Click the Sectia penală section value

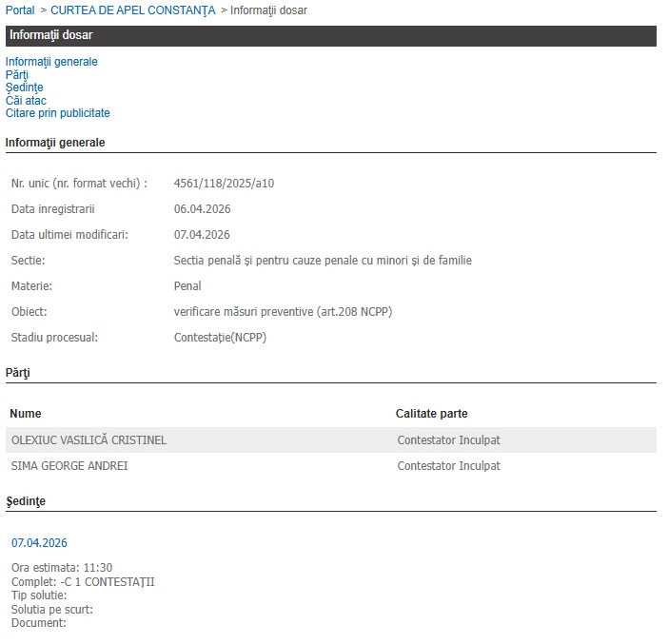(x=323, y=260)
